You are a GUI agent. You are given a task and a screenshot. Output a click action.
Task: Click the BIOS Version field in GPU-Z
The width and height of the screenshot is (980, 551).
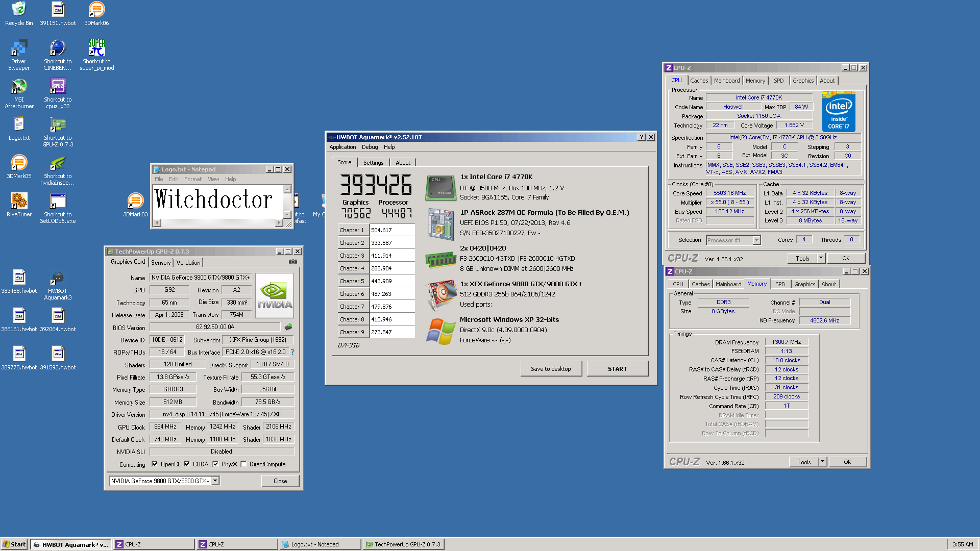click(215, 327)
